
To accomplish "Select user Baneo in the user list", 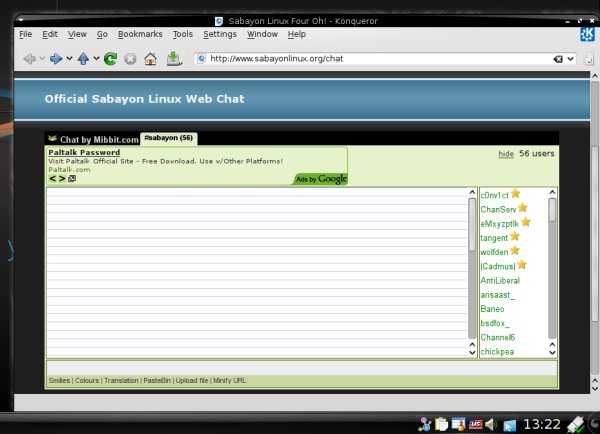I will coord(492,309).
